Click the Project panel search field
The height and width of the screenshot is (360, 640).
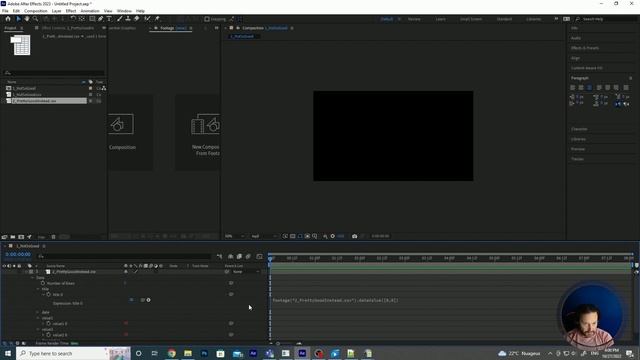(x=54, y=73)
